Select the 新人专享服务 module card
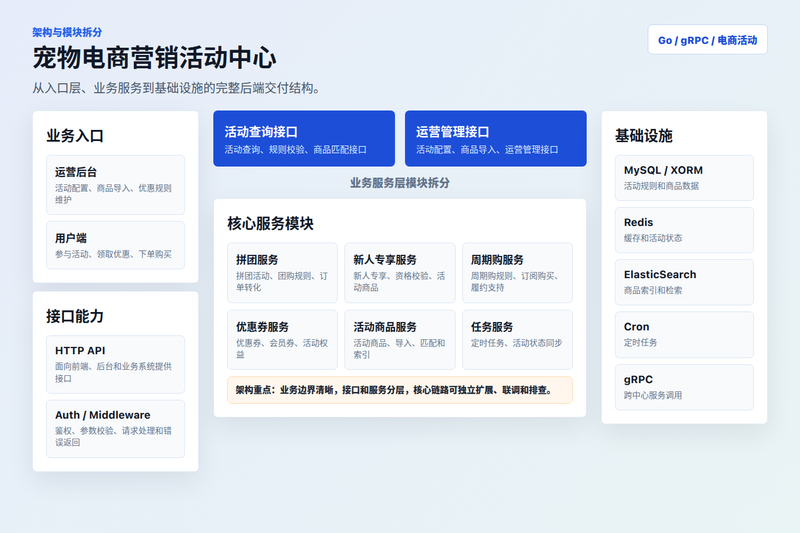Image resolution: width=800 pixels, height=533 pixels. click(399, 273)
